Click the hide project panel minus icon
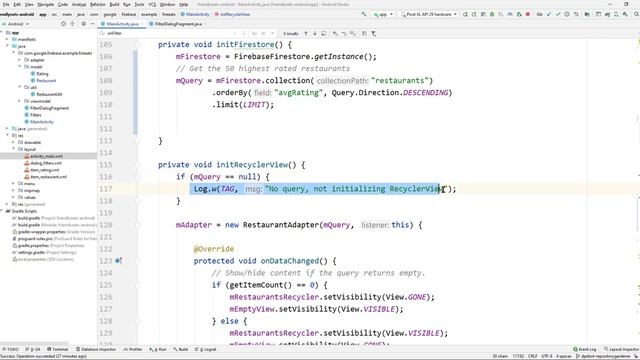This screenshot has width=640, height=360. tap(92, 24)
